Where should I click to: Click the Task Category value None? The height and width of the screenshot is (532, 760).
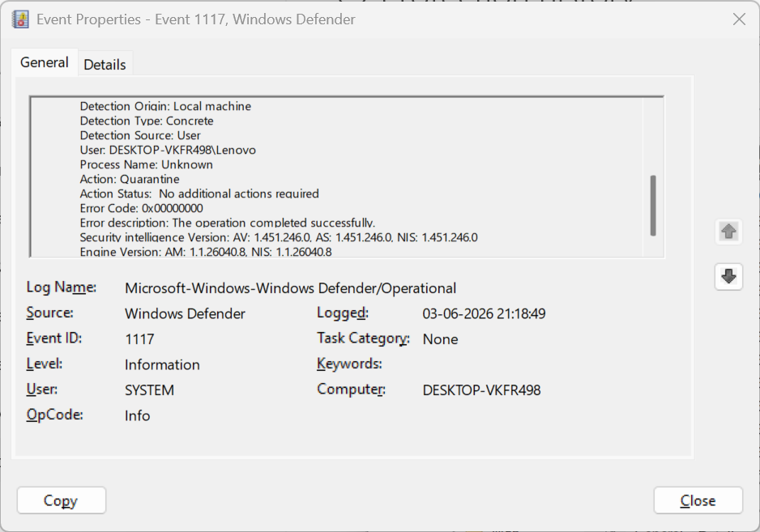(440, 339)
